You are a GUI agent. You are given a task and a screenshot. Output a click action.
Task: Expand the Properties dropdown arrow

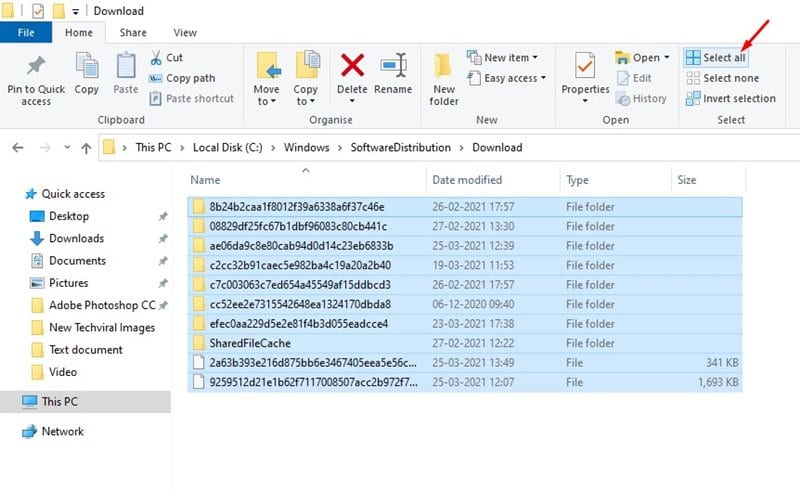click(x=585, y=101)
